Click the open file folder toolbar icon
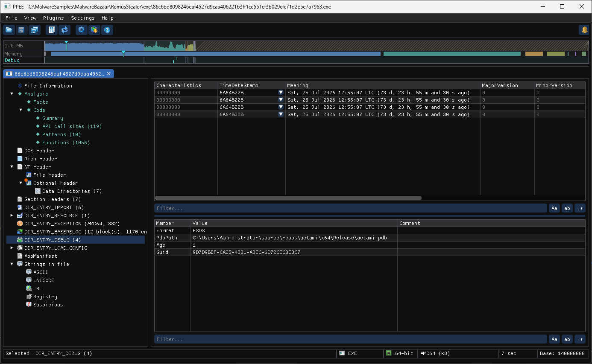This screenshot has height=364, width=592. click(x=9, y=30)
